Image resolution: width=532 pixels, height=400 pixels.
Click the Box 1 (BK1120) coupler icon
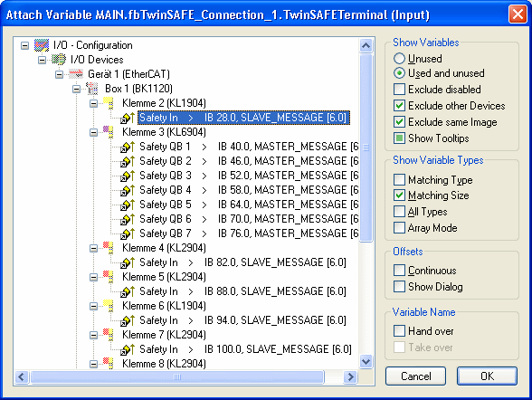point(92,89)
